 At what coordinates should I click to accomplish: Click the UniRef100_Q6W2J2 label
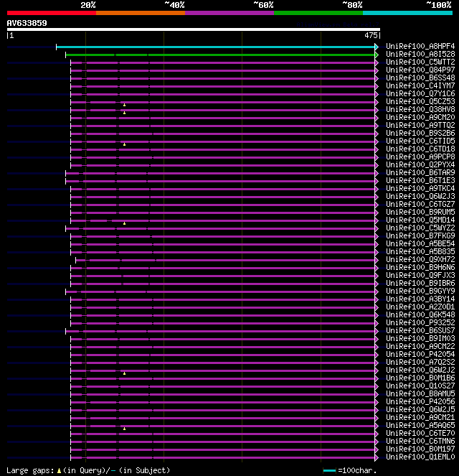(420, 370)
